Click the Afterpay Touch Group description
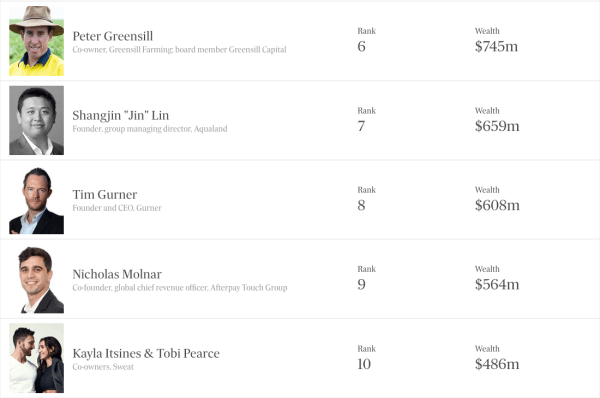Viewport: 600px width, 398px height. pos(179,288)
